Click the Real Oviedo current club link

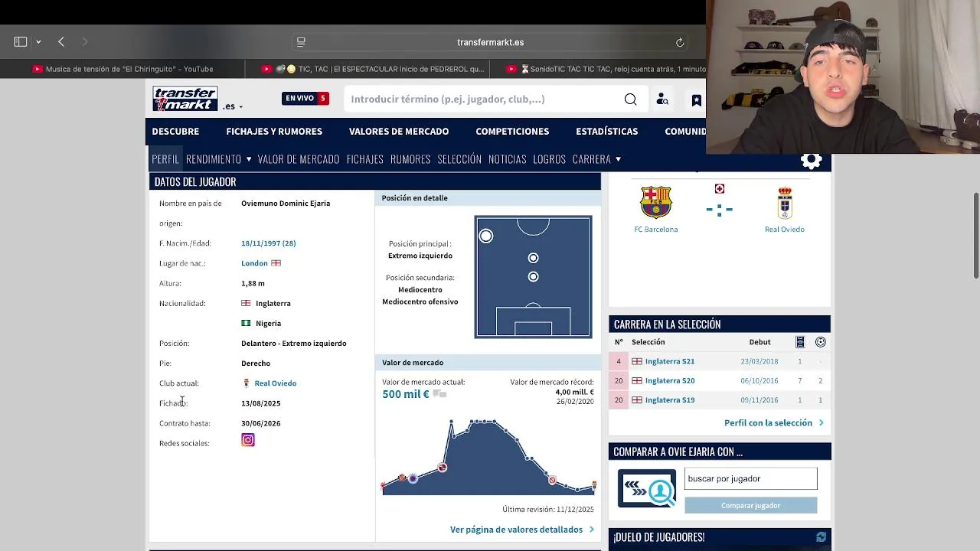click(275, 383)
